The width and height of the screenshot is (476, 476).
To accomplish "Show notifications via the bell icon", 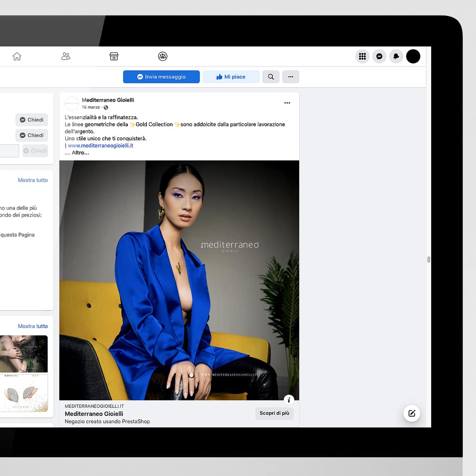I will point(396,56).
